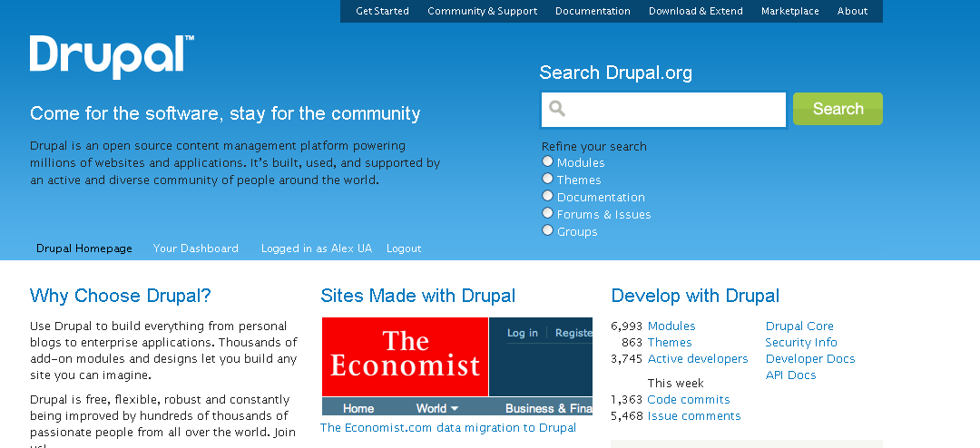Screen dimensions: 980x448
Task: Open the Issue comments link
Action: (694, 415)
